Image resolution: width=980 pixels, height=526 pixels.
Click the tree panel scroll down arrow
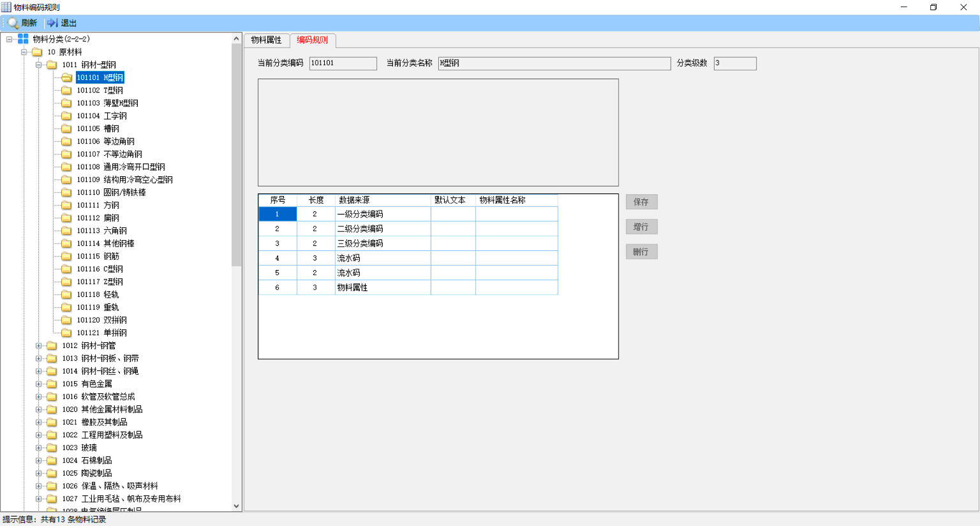(x=236, y=506)
